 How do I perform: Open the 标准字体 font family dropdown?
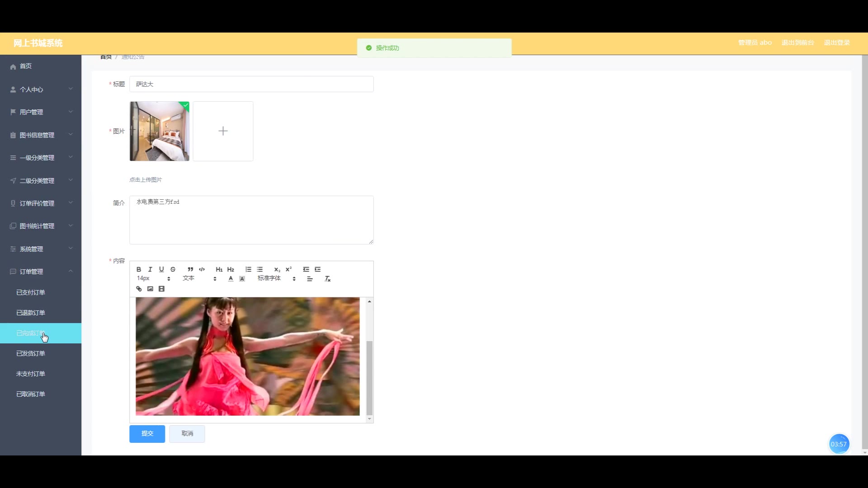coord(276,279)
